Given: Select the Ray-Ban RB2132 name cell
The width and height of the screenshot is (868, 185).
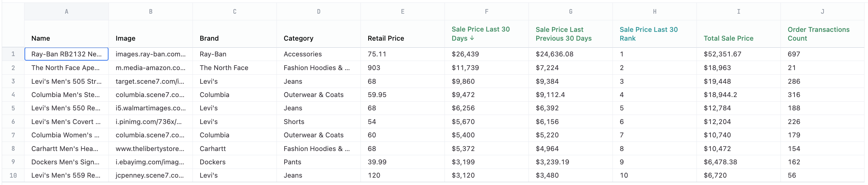Looking at the screenshot, I should coord(66,54).
